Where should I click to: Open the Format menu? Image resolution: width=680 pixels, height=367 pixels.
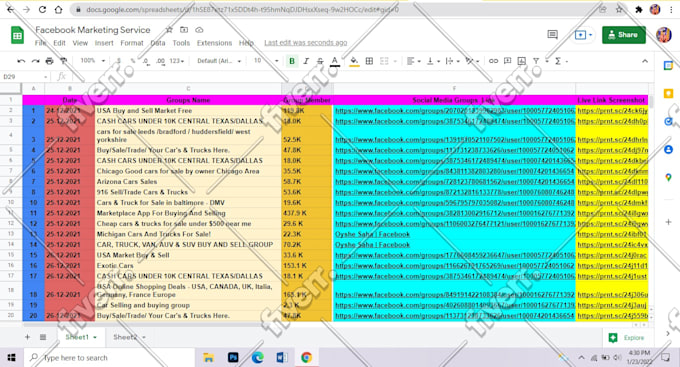132,43
